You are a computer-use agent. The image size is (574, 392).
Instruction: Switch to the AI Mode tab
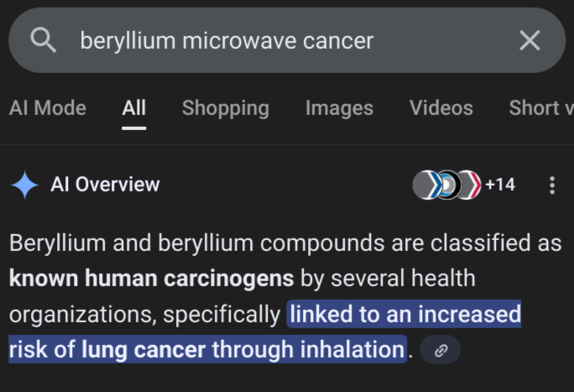[48, 108]
